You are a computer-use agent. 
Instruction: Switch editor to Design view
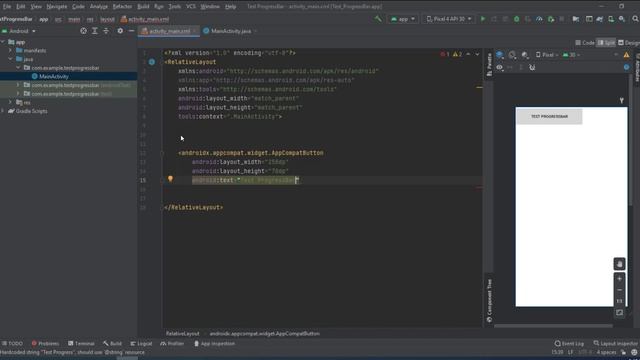pos(629,42)
